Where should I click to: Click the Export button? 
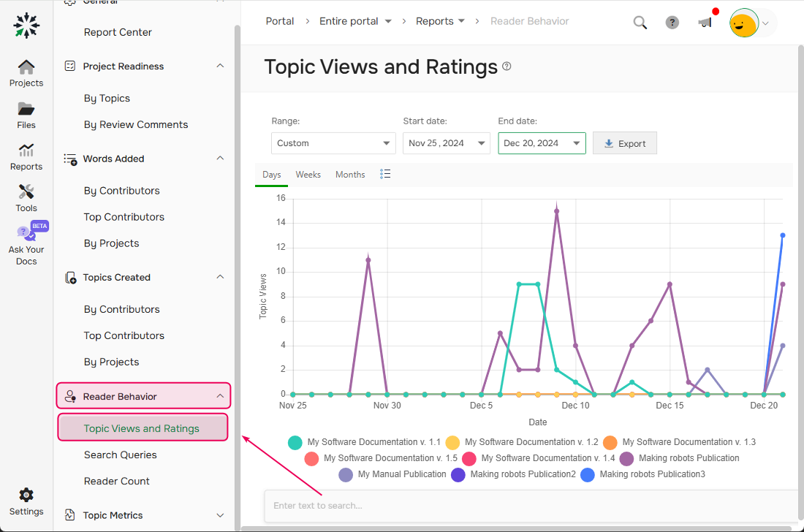point(625,143)
